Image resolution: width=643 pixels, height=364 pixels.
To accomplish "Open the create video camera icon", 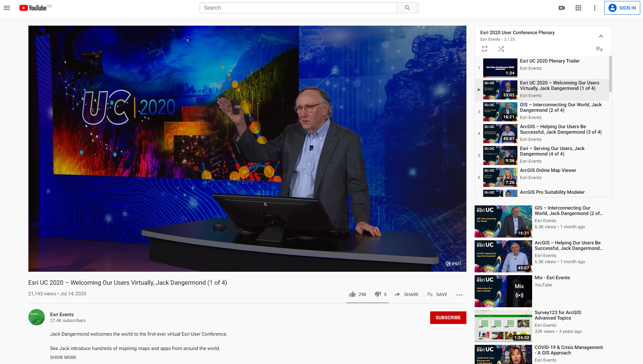I will (x=562, y=8).
